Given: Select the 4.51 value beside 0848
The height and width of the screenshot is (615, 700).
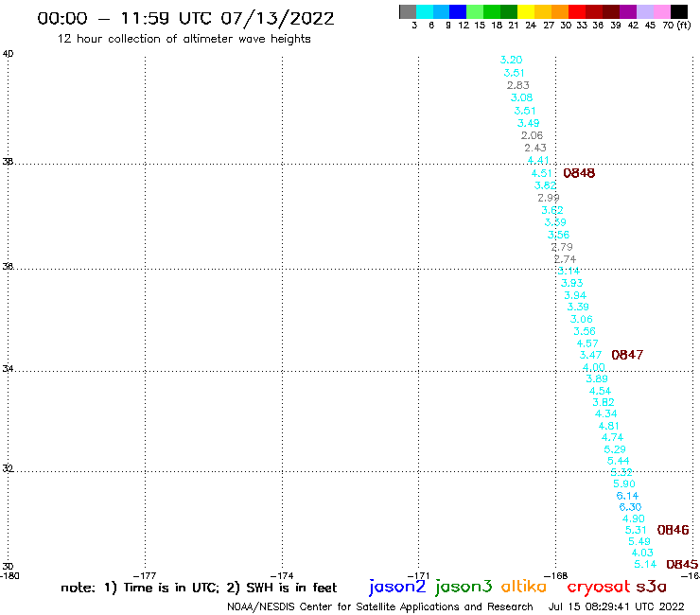Looking at the screenshot, I should tap(541, 173).
